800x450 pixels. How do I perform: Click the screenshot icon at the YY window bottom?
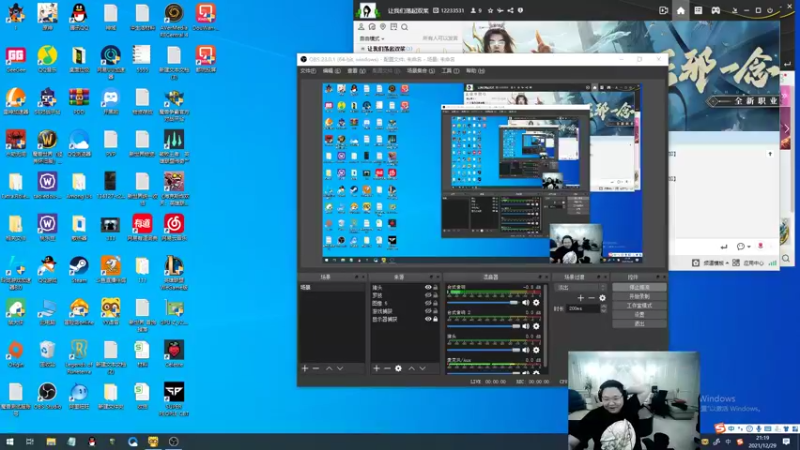[x=695, y=263]
